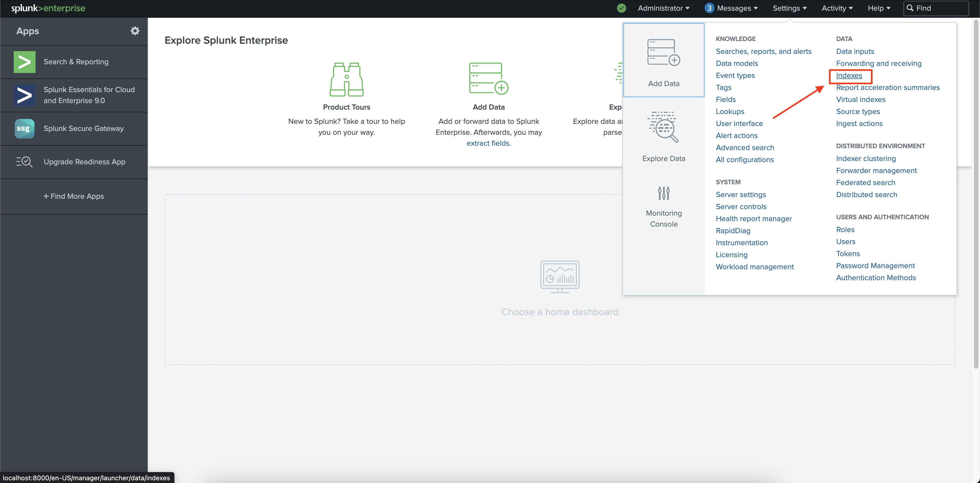Click the Apps settings gear icon
980x483 pixels.
(x=135, y=31)
